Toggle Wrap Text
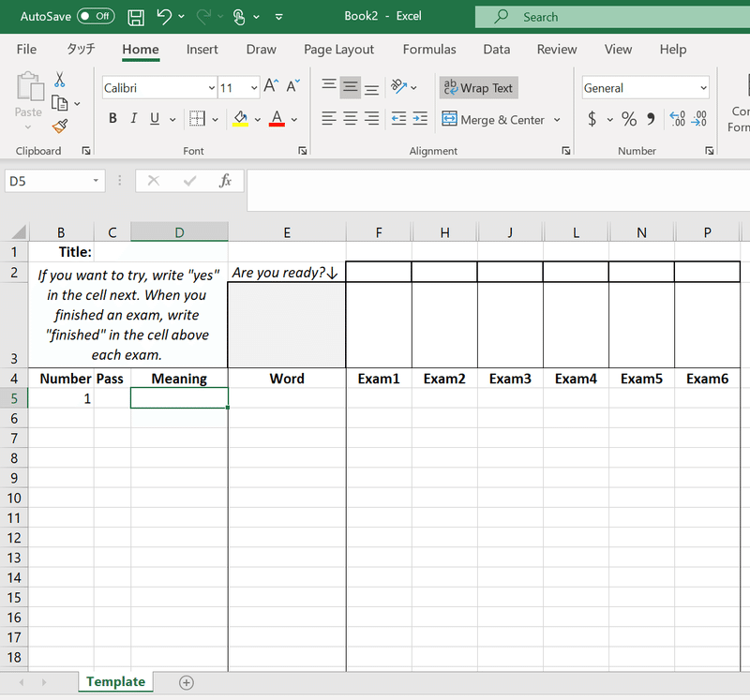This screenshot has width=750, height=700. pos(478,88)
